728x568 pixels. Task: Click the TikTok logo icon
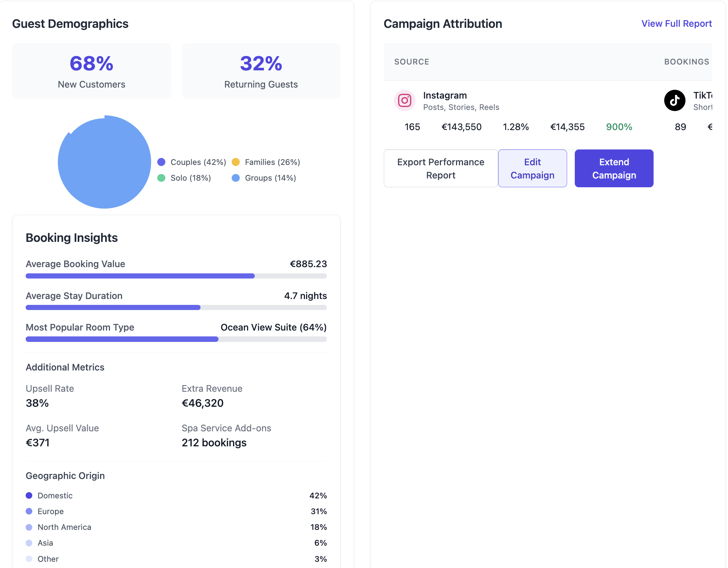674,100
